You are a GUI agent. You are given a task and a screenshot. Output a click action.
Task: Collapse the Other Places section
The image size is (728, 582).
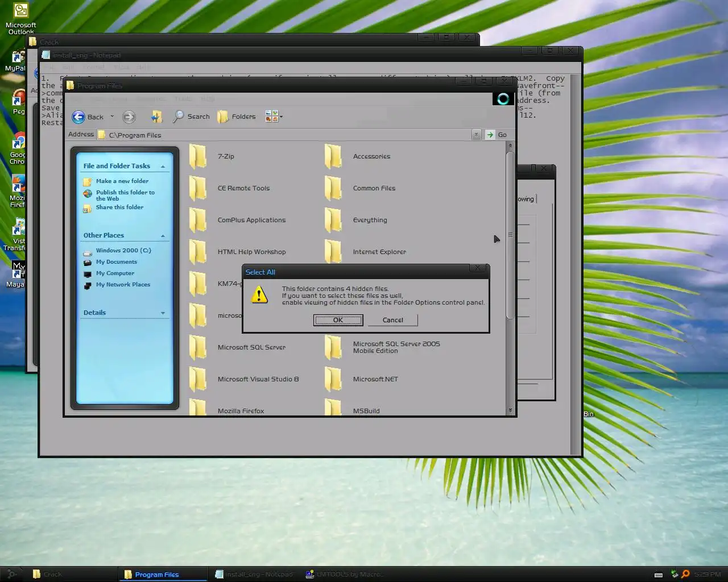pos(163,236)
